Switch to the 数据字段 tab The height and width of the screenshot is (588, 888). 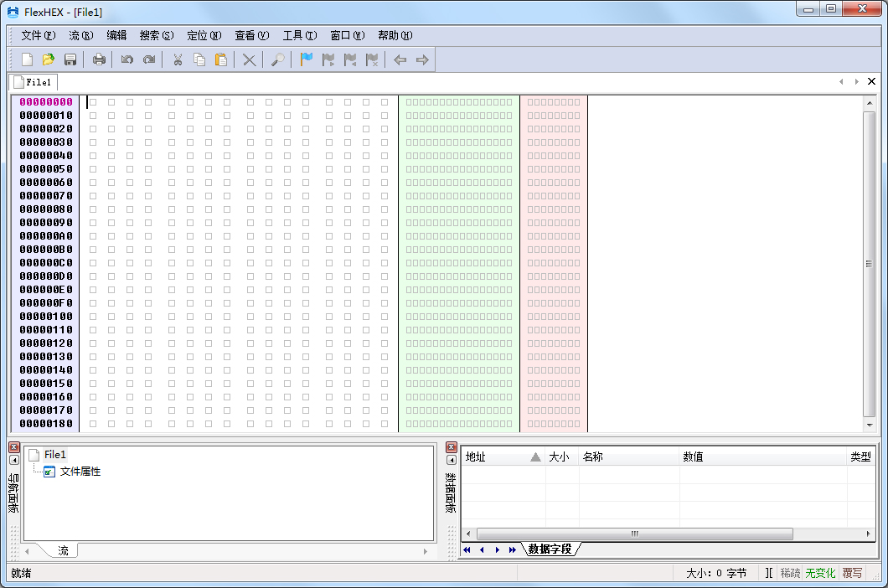coord(550,549)
